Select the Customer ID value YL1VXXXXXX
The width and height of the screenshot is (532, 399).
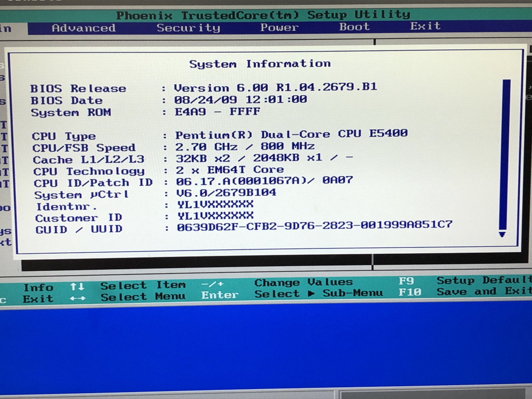[215, 215]
